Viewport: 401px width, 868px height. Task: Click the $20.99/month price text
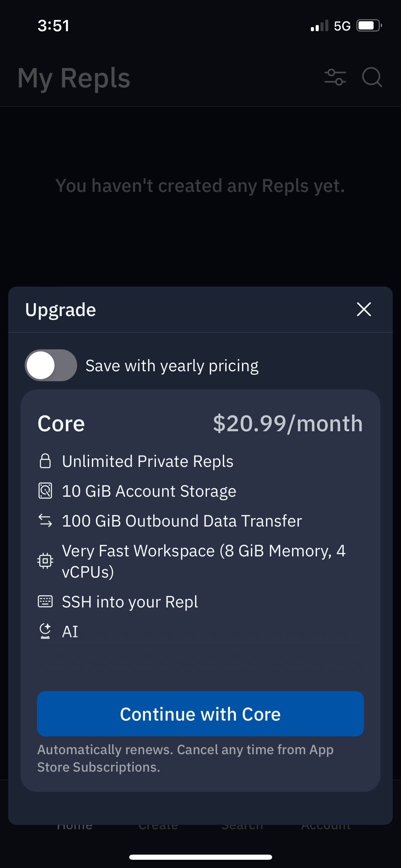(x=288, y=423)
